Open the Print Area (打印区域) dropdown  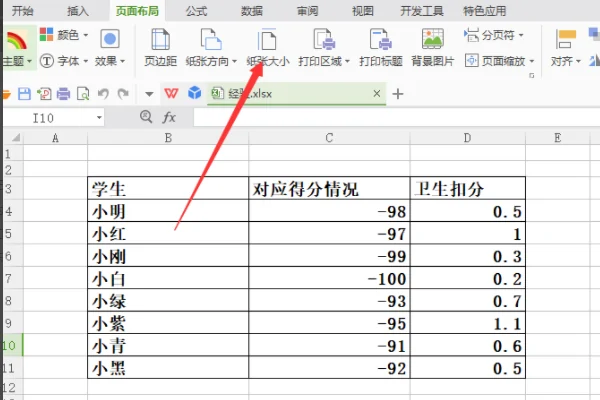[x=324, y=49]
